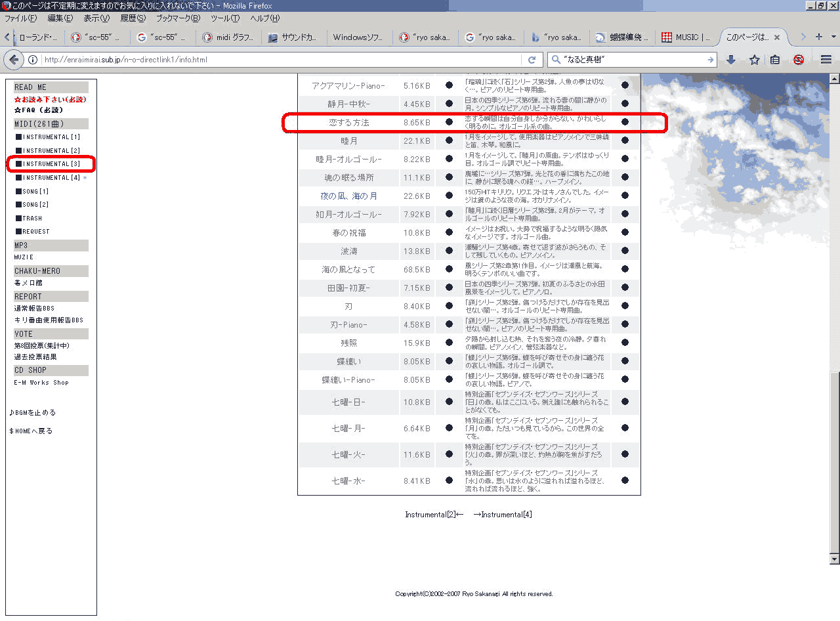Click the dot beside 22.1KB in 睦月 row
The width and height of the screenshot is (840, 621).
click(450, 140)
